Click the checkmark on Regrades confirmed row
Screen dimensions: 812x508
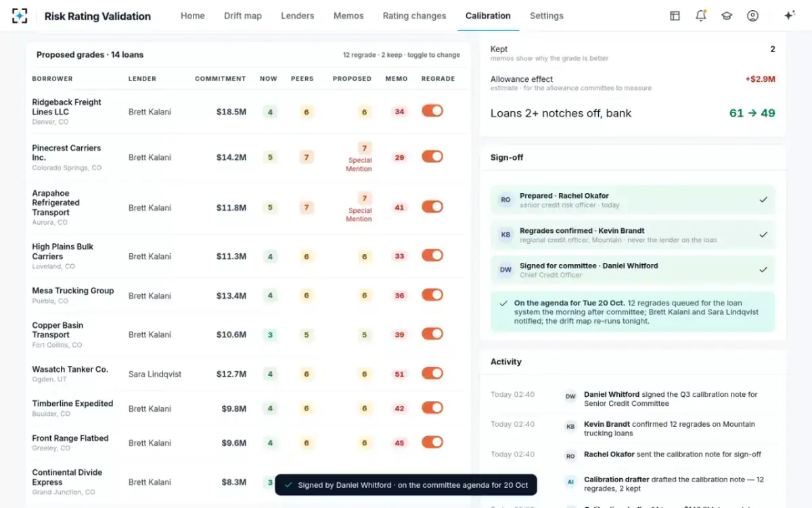coord(763,235)
